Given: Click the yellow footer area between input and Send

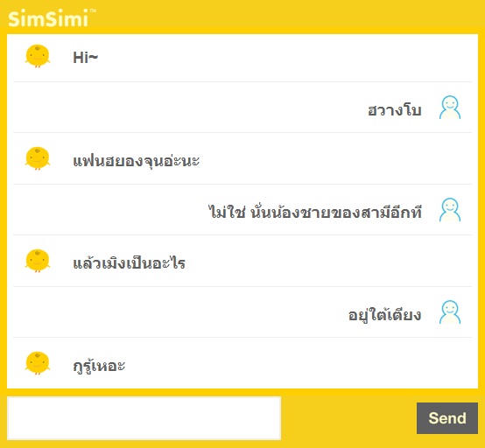Looking at the screenshot, I should 348,418.
